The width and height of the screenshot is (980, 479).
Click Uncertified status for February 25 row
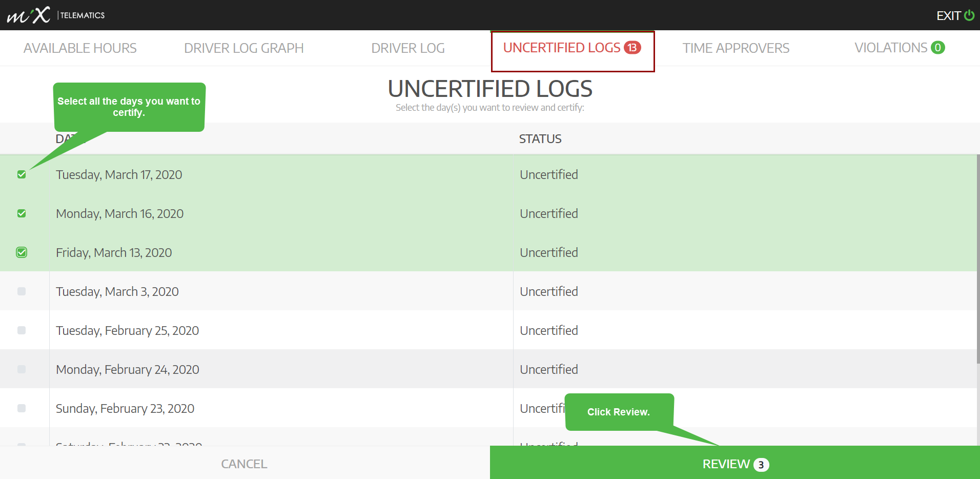[549, 330]
